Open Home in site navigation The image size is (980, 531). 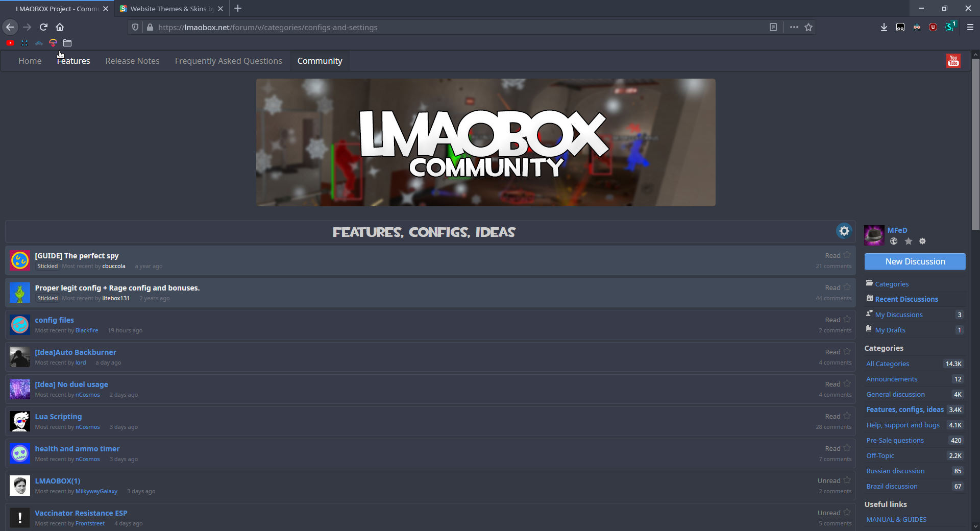coord(30,61)
